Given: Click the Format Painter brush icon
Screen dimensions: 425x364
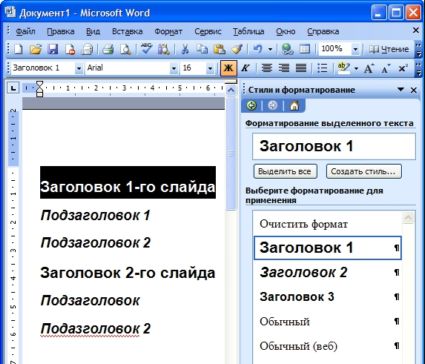Looking at the screenshot, I should 237,49.
